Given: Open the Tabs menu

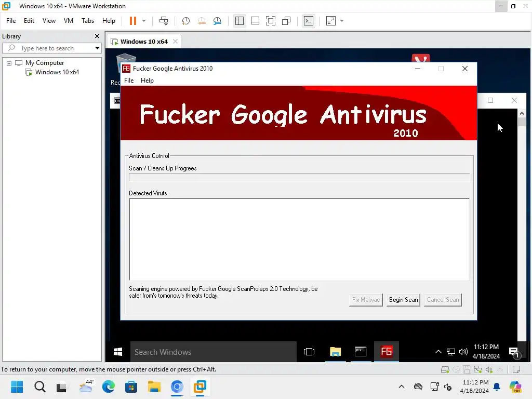Looking at the screenshot, I should pyautogui.click(x=87, y=21).
